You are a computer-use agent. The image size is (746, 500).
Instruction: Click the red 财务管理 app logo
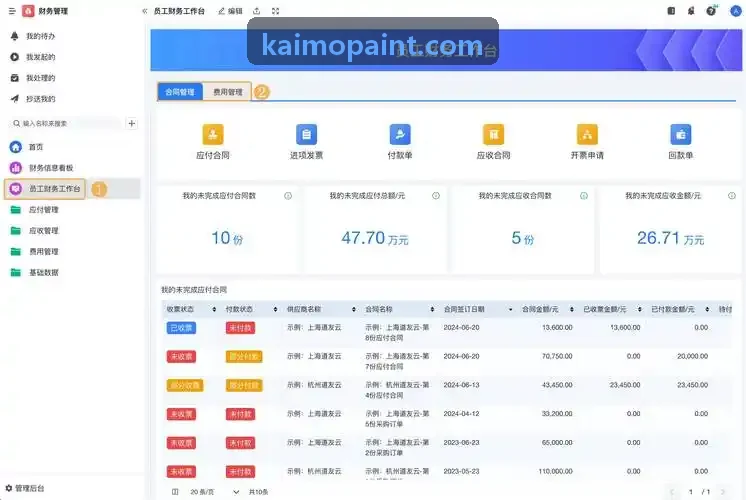click(28, 11)
